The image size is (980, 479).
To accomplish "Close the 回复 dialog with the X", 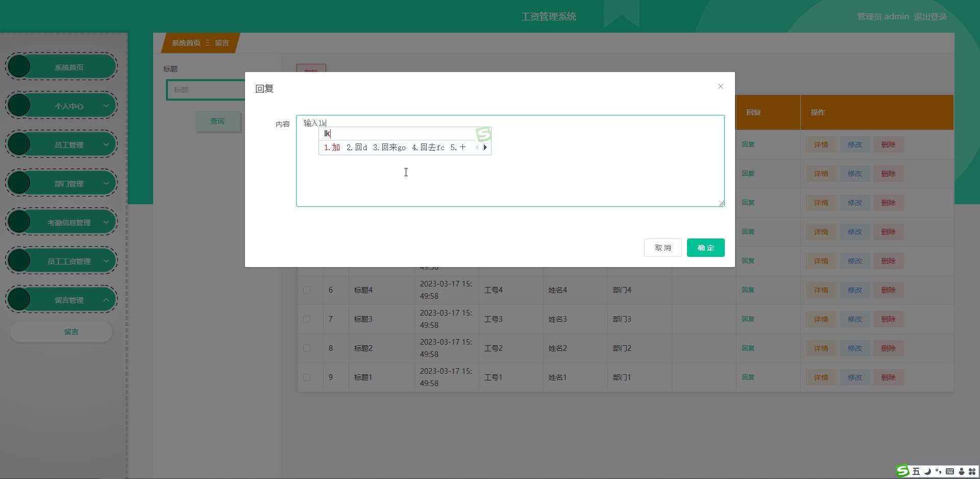I will [721, 86].
